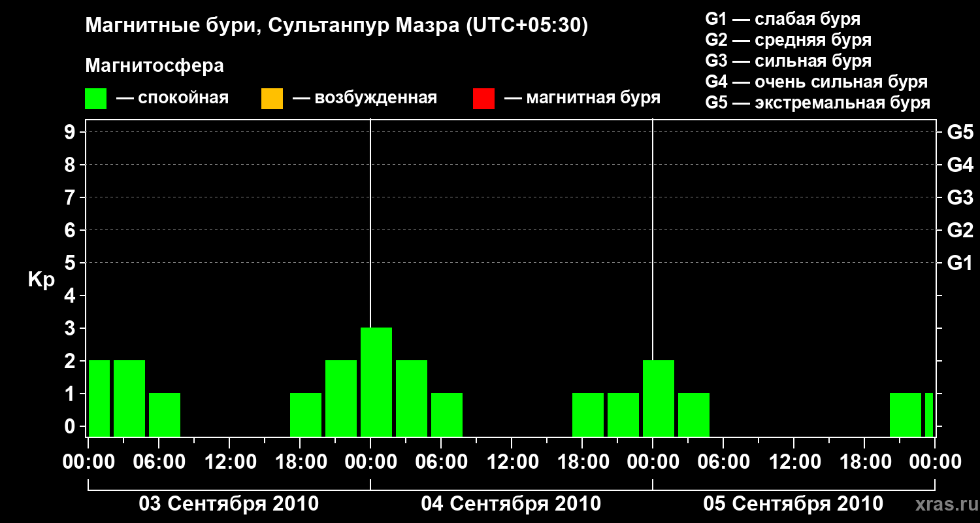The height and width of the screenshot is (523, 980).
Task: Click the tallest green bar reaching Kp 3
Action: pos(376,382)
